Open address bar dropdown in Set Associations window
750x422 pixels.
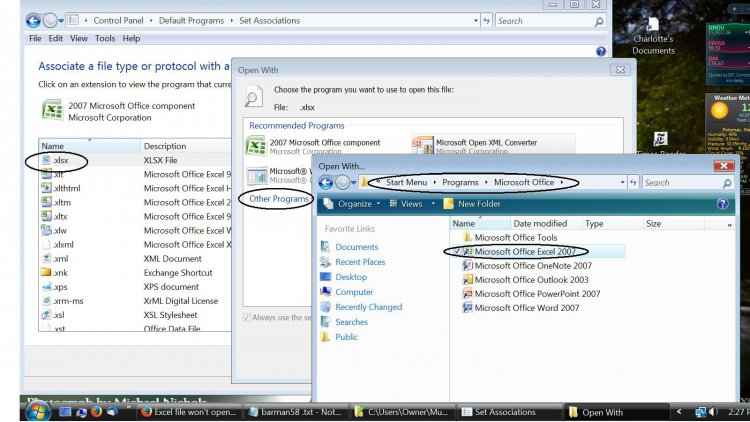coord(475,21)
